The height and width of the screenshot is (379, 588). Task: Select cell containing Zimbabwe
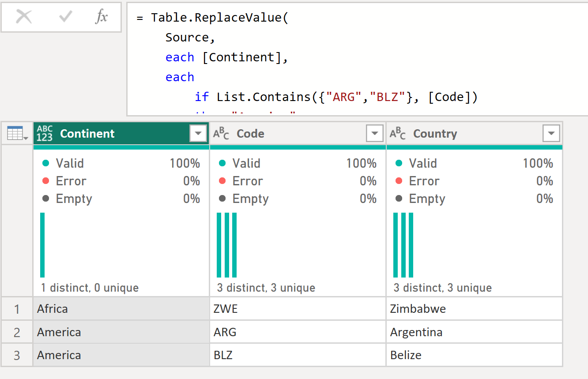[x=475, y=308]
